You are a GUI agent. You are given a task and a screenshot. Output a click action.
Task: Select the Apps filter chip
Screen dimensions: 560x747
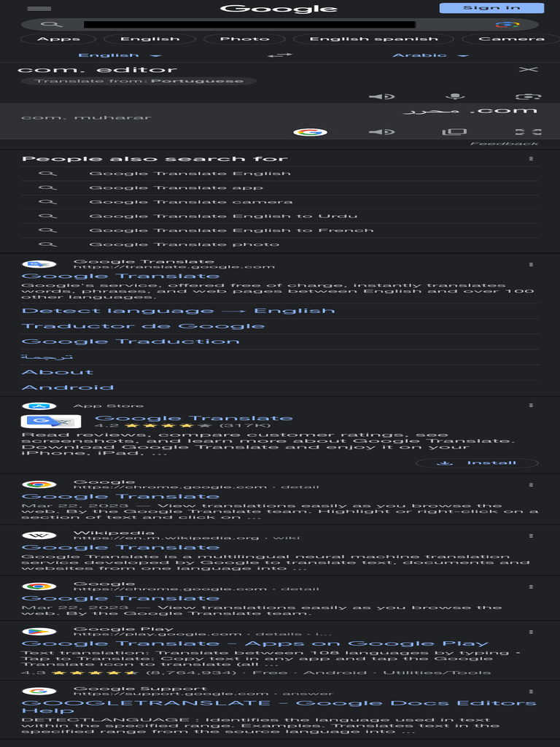click(x=58, y=39)
